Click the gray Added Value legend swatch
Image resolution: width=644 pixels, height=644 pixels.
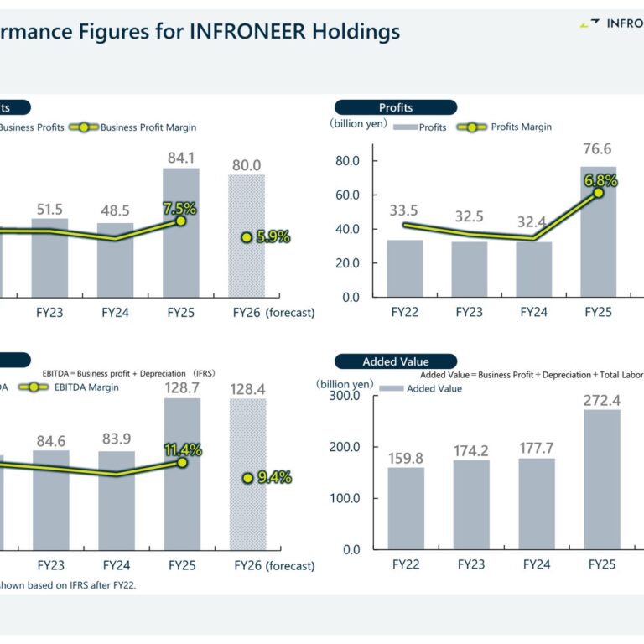tap(392, 388)
